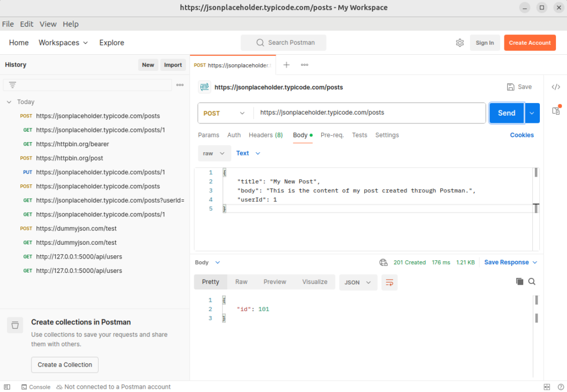Expand the Save Response dropdown
The image size is (567, 392).
[511, 262]
